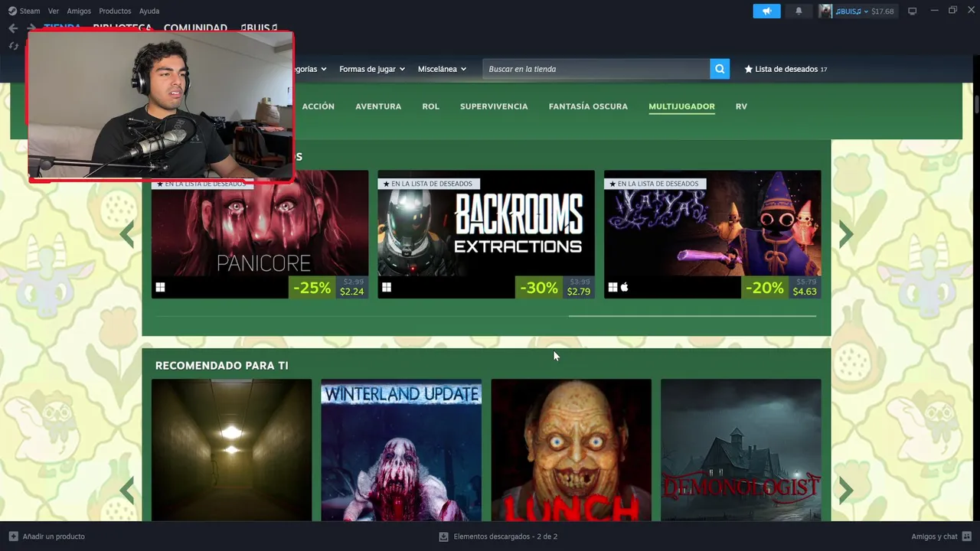Click the Steam logo menu
The width and height of the screenshot is (980, 551).
tap(24, 11)
